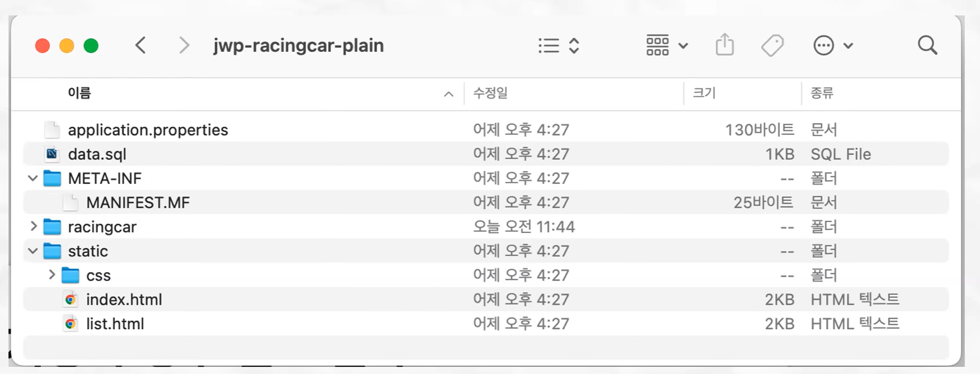Image resolution: width=980 pixels, height=374 pixels.
Task: Open the More actions ellipsis menu
Action: coord(832,45)
